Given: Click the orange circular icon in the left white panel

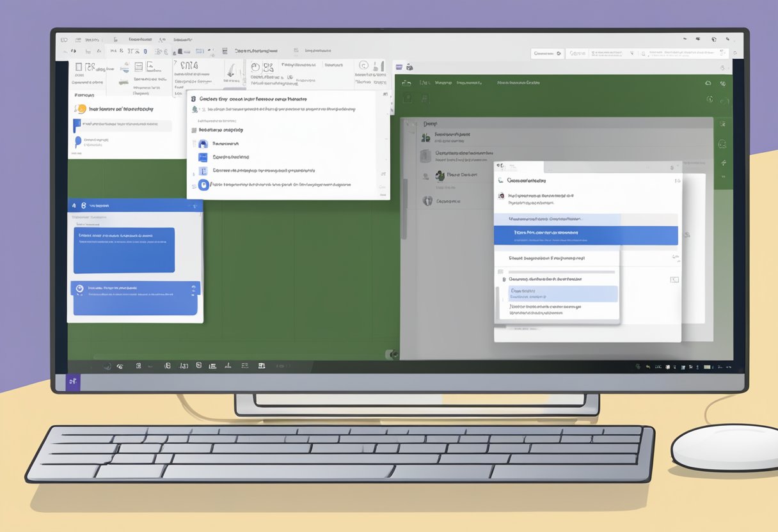Looking at the screenshot, I should (81, 109).
